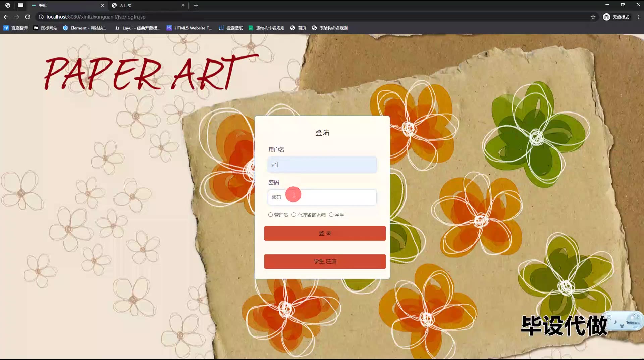644x360 pixels.
Task: View site information icon in address bar
Action: pyautogui.click(x=41, y=17)
